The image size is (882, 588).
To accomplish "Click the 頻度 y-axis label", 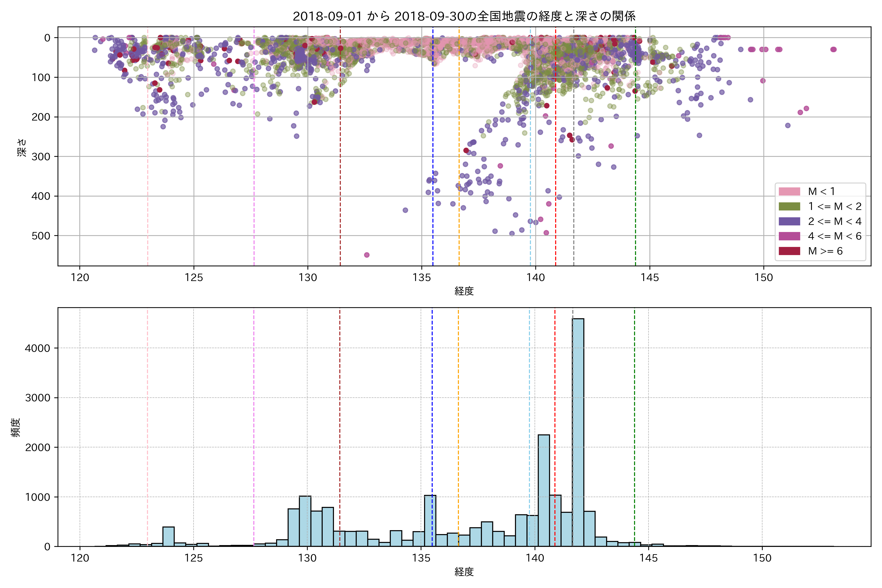I will [x=16, y=428].
